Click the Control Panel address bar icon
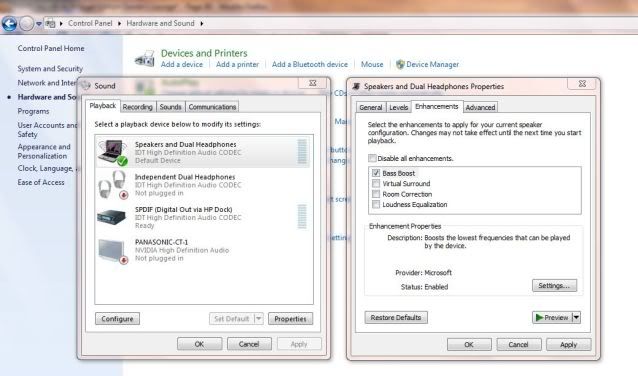Viewport: 638px width, 376px height. pyautogui.click(x=50, y=24)
